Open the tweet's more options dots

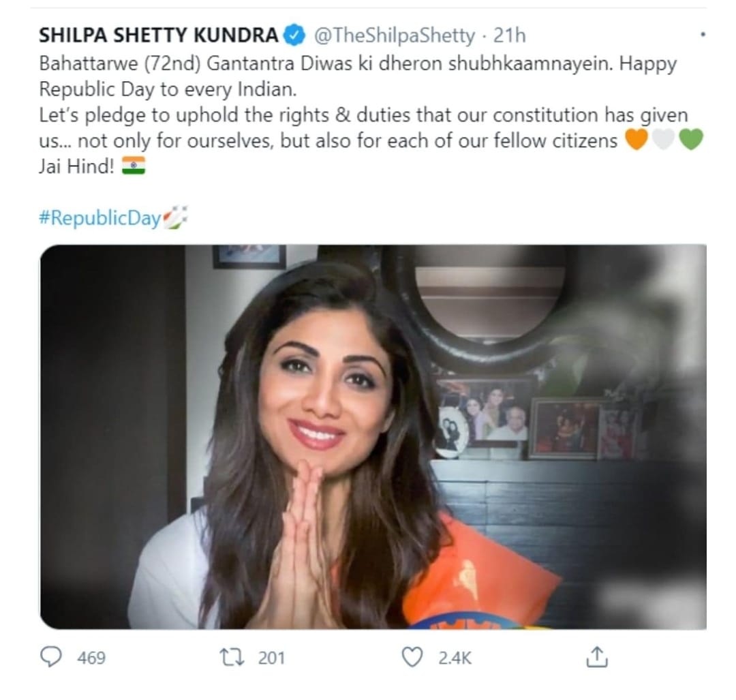click(703, 34)
